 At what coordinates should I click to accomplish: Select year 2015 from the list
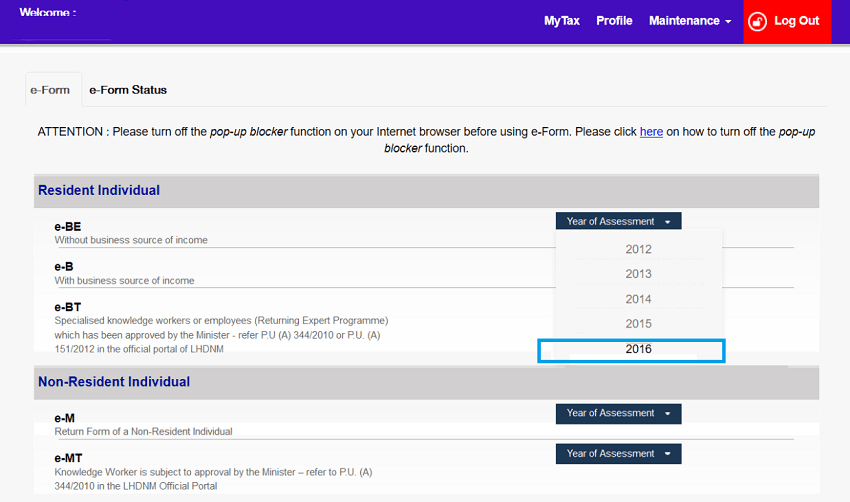click(638, 324)
